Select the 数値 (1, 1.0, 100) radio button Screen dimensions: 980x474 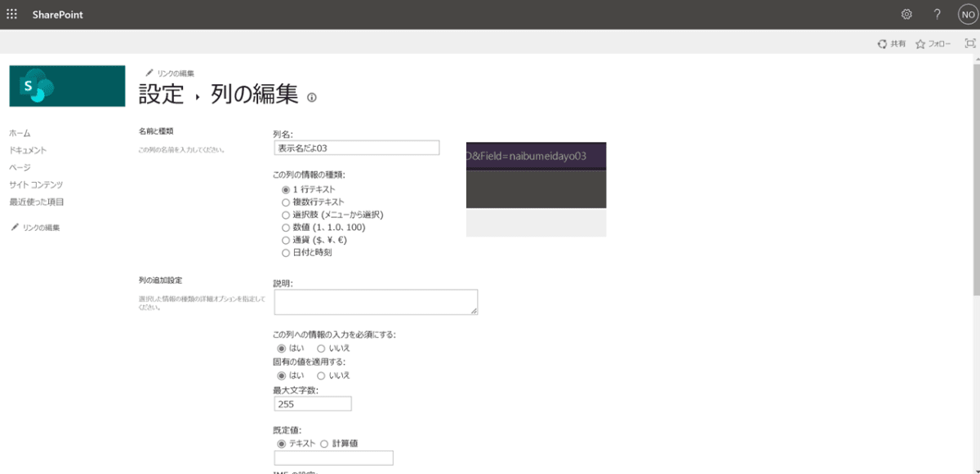pyautogui.click(x=286, y=227)
